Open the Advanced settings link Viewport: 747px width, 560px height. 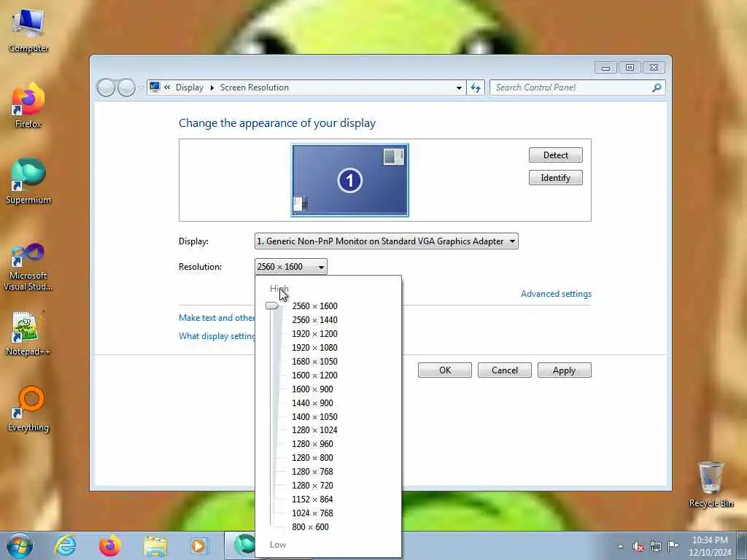556,294
